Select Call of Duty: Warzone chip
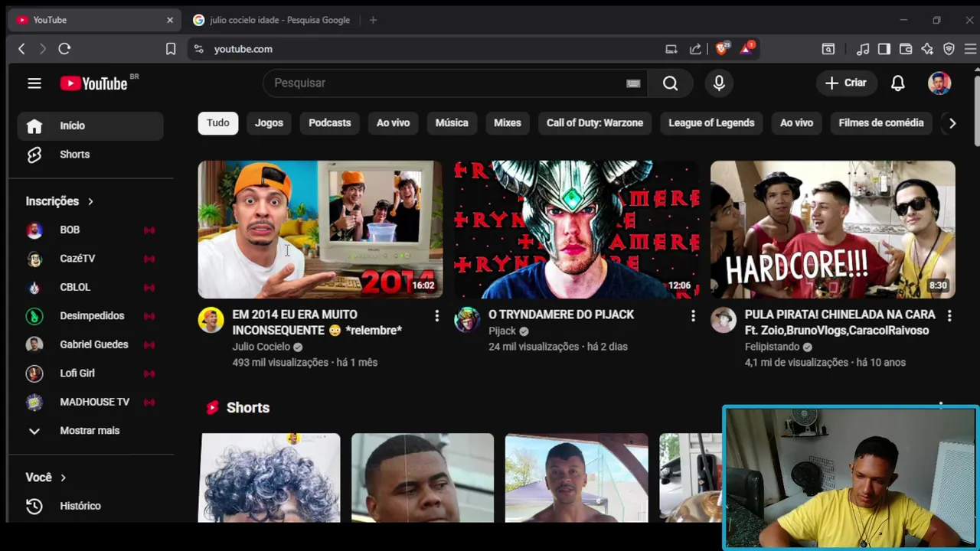 (x=595, y=123)
